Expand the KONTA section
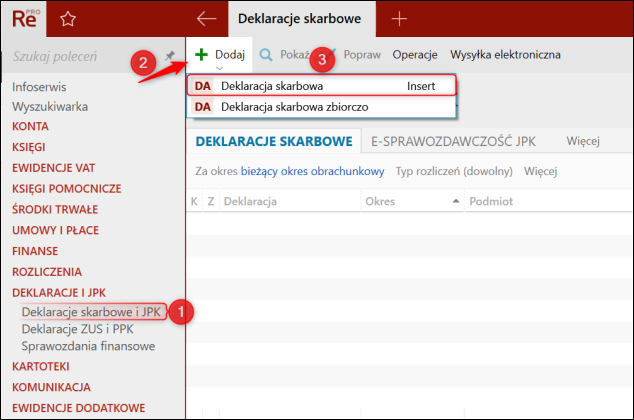 pyautogui.click(x=30, y=127)
